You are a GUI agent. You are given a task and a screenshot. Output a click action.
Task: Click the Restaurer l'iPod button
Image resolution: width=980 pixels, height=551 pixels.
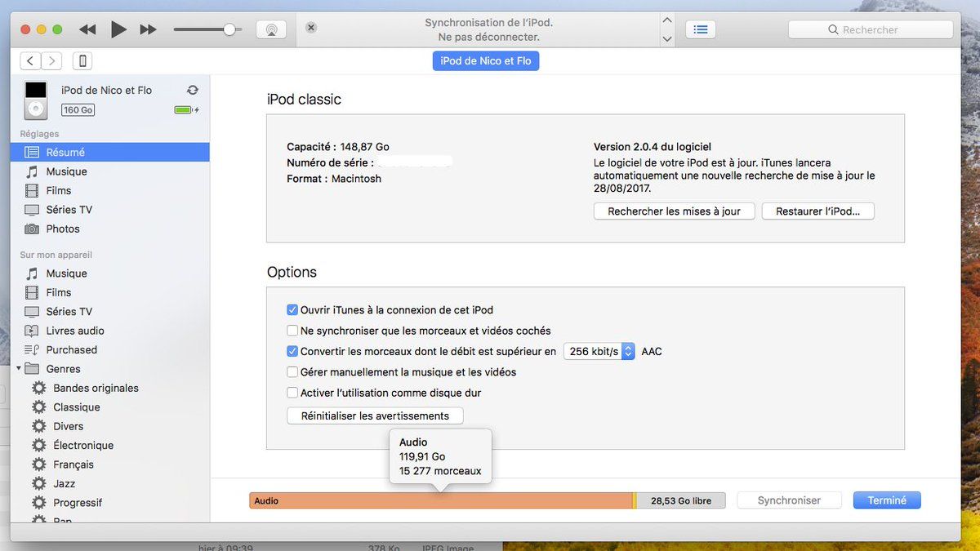pos(817,211)
